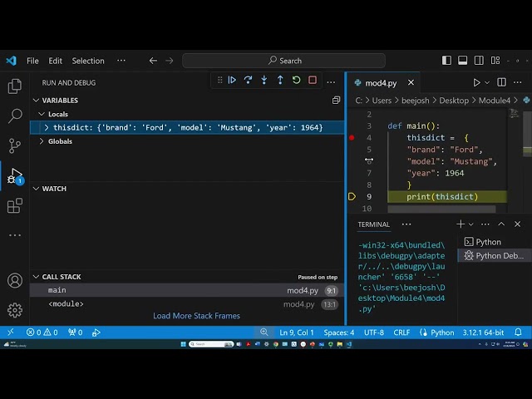Click the Step Out debug button
This screenshot has height=399, width=532.
tap(280, 80)
